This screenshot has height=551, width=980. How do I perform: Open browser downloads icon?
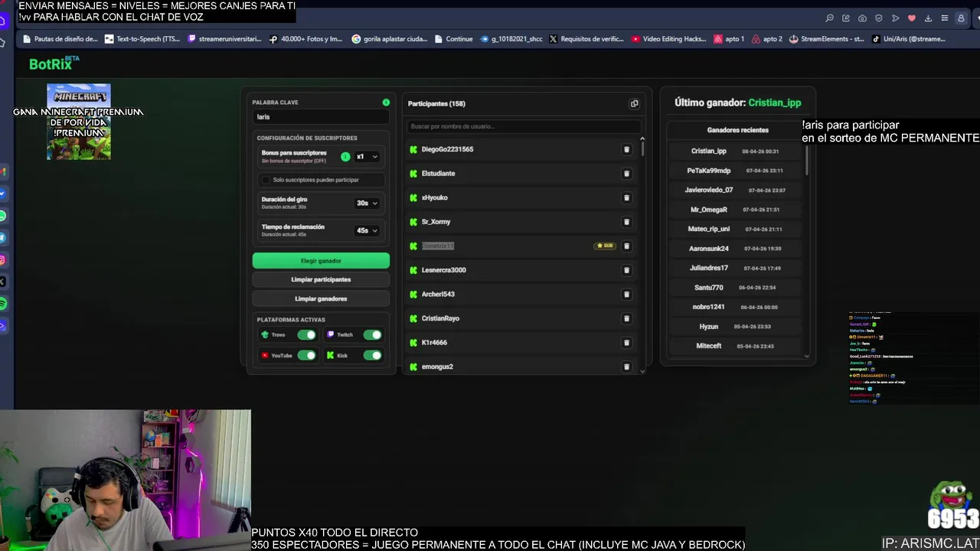(x=928, y=18)
